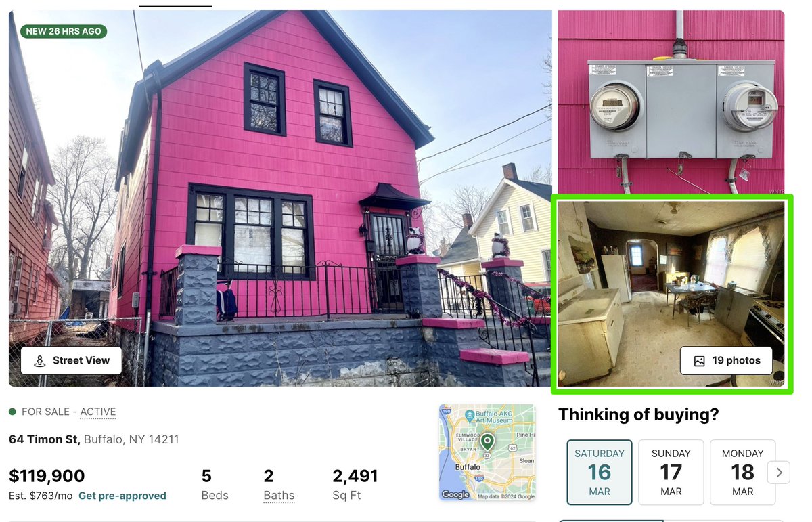The image size is (812, 522).
Task: View the kitchen interior photo
Action: pos(671,294)
